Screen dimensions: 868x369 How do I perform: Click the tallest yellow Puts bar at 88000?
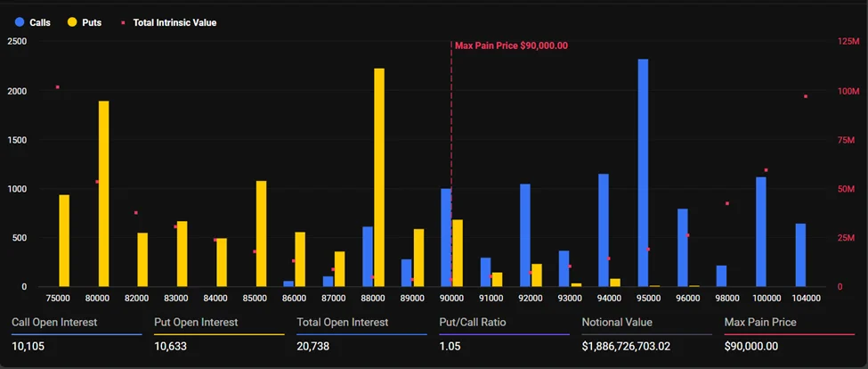tap(379, 178)
